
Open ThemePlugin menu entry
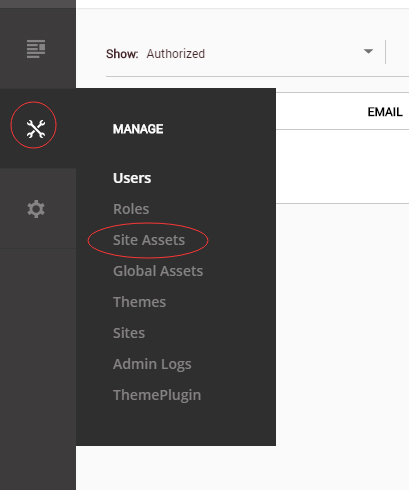pyautogui.click(x=157, y=395)
